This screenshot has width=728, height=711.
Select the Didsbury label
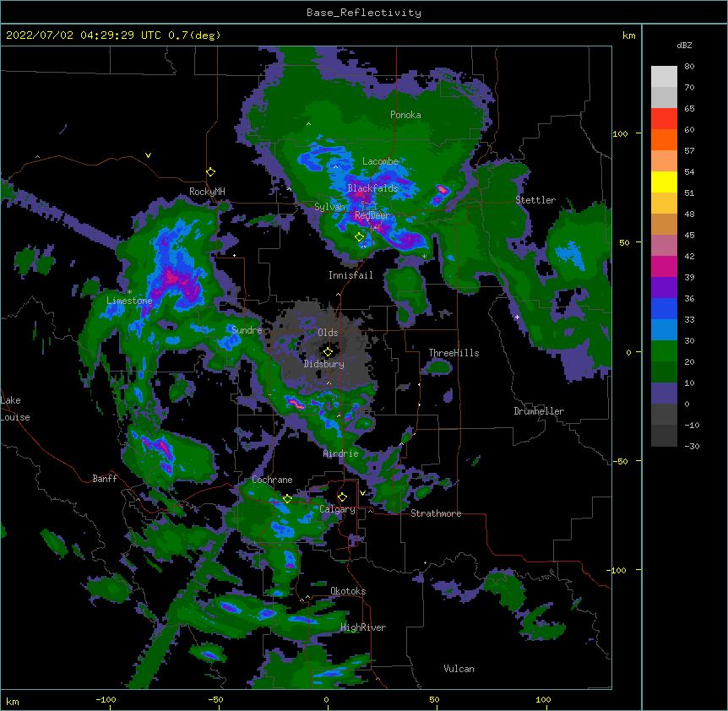tap(324, 364)
